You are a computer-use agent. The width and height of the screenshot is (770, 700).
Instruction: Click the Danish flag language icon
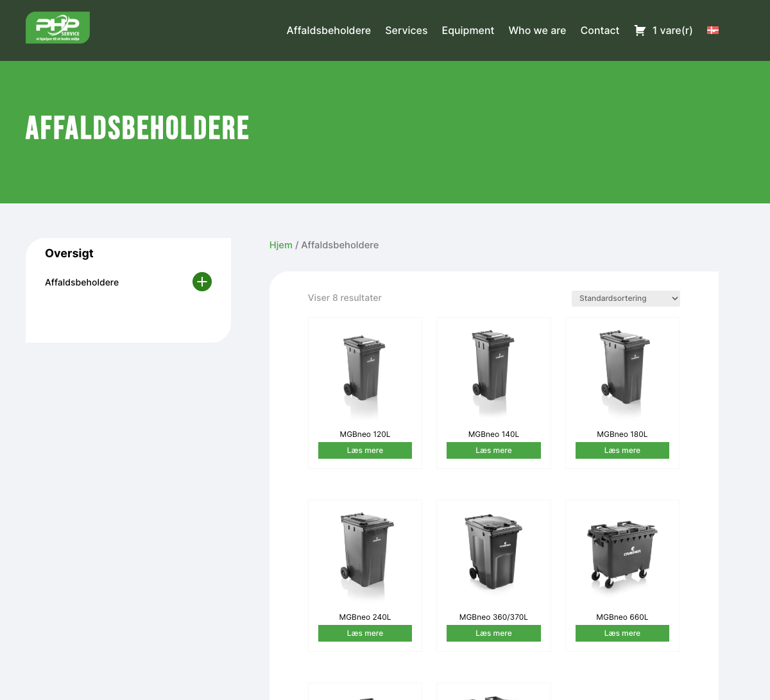[x=713, y=30]
